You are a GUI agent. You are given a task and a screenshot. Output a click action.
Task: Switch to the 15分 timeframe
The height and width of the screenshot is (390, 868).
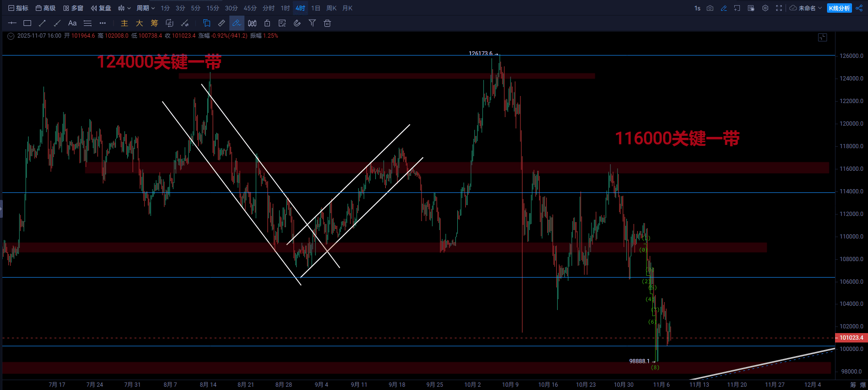click(212, 8)
